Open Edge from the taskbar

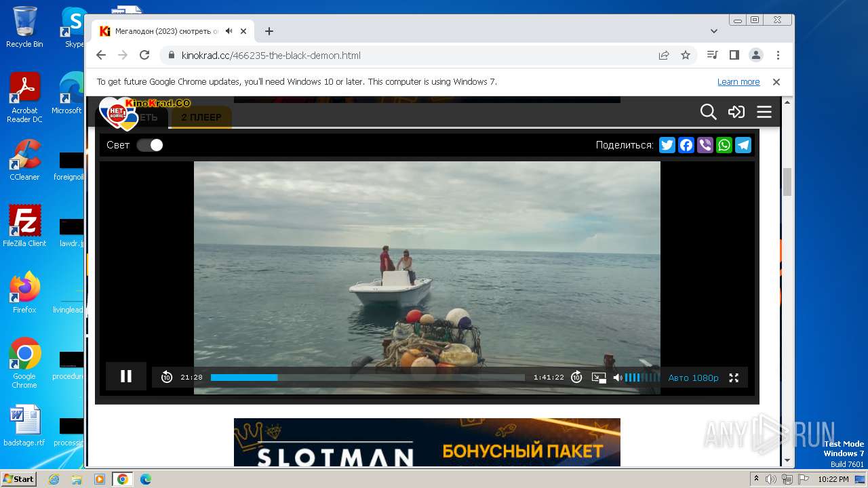145,479
